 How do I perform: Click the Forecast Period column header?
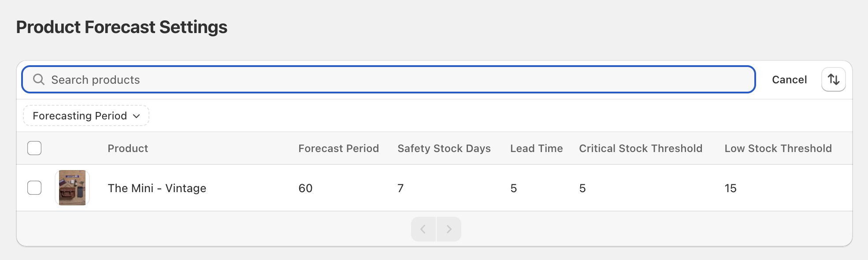pyautogui.click(x=338, y=149)
